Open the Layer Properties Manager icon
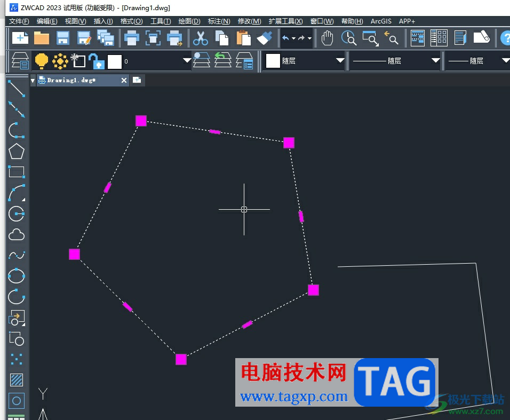This screenshot has width=510, height=420. point(20,61)
